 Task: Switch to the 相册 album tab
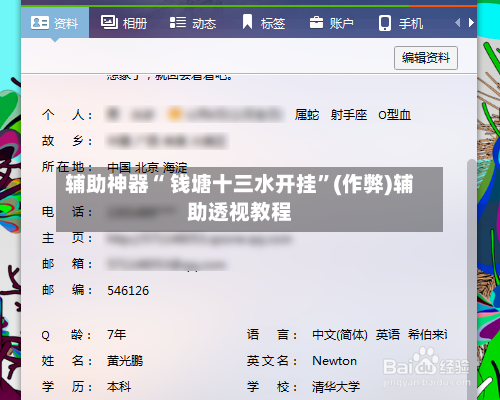point(124,23)
